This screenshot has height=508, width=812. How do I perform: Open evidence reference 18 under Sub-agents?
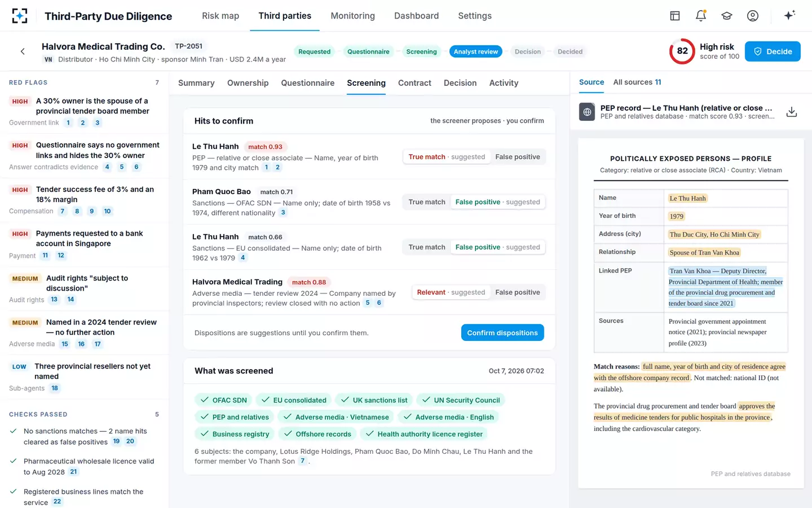[x=55, y=388]
